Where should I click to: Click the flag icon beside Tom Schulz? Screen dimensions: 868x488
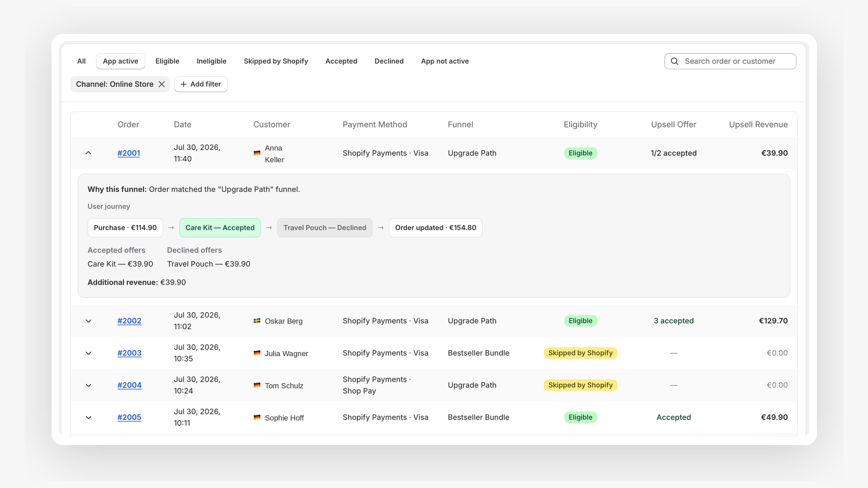(x=257, y=385)
